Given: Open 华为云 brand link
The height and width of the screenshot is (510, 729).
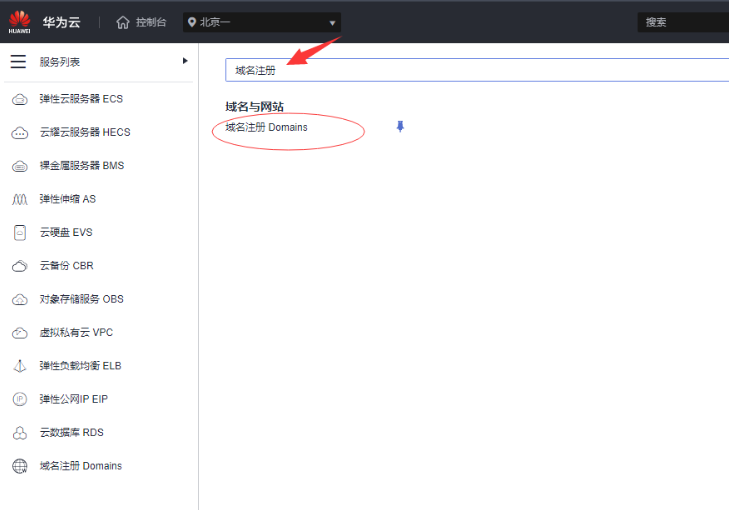Looking at the screenshot, I should pos(61,22).
